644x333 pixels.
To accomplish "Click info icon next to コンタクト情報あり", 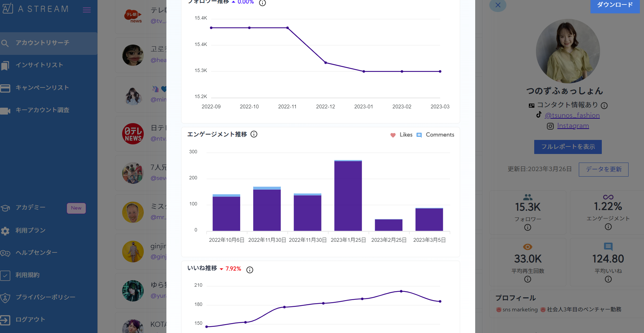I will pos(604,106).
